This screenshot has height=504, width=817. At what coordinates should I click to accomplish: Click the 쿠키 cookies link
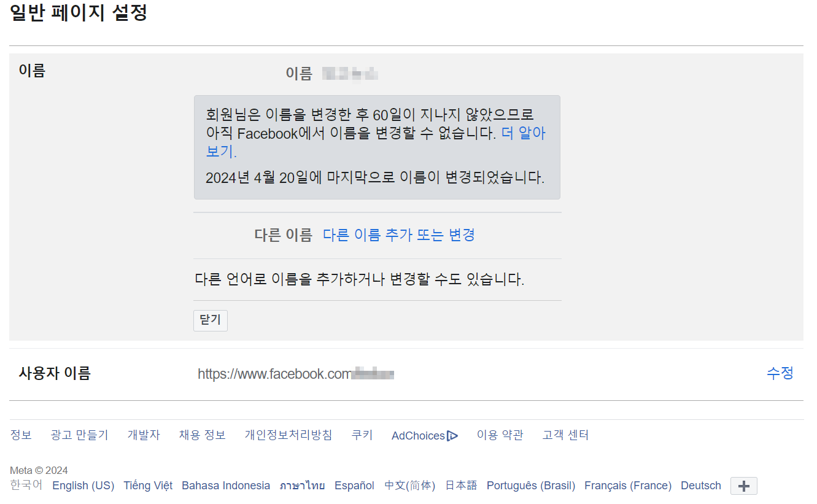pos(362,435)
